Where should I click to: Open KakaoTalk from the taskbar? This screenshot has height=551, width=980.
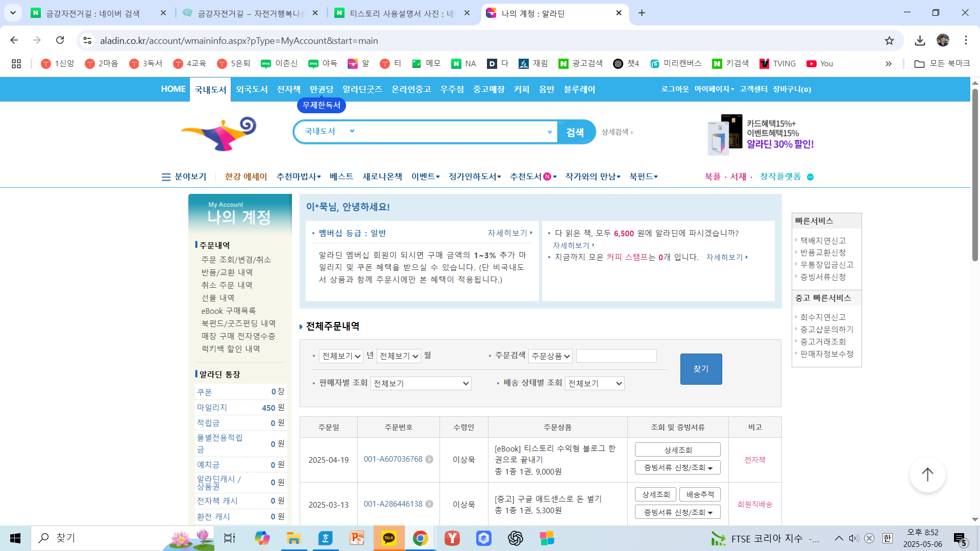point(389,538)
